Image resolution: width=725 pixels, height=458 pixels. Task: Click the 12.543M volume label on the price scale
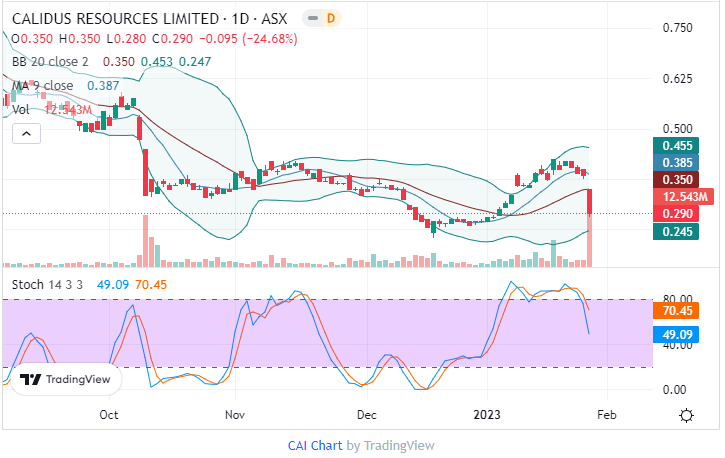pyautogui.click(x=669, y=197)
